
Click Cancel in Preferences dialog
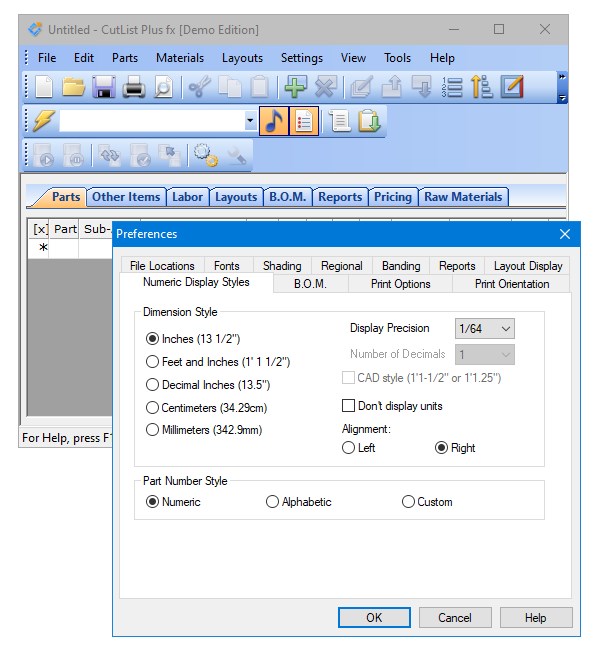pos(455,618)
